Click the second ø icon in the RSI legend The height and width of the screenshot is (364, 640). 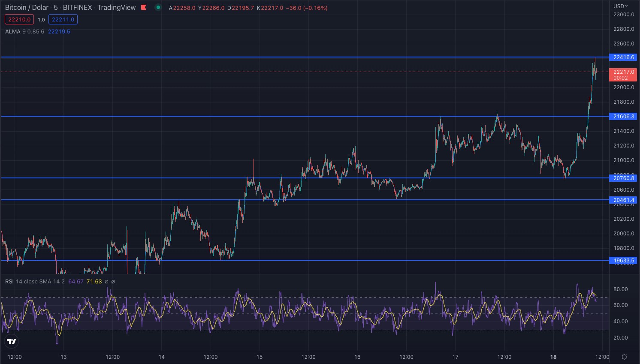tap(113, 282)
